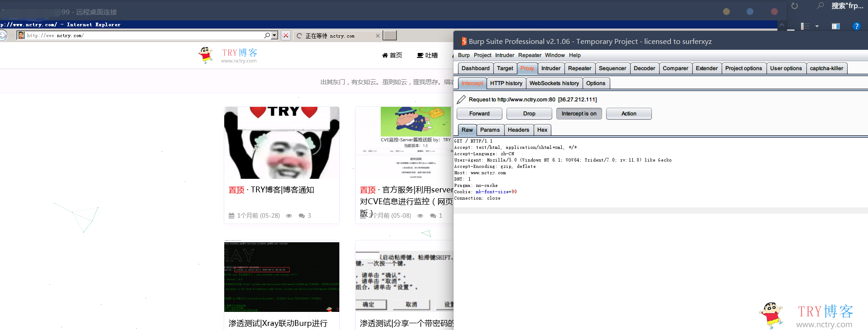Open the Project options tab
The height and width of the screenshot is (330, 868).
(744, 68)
